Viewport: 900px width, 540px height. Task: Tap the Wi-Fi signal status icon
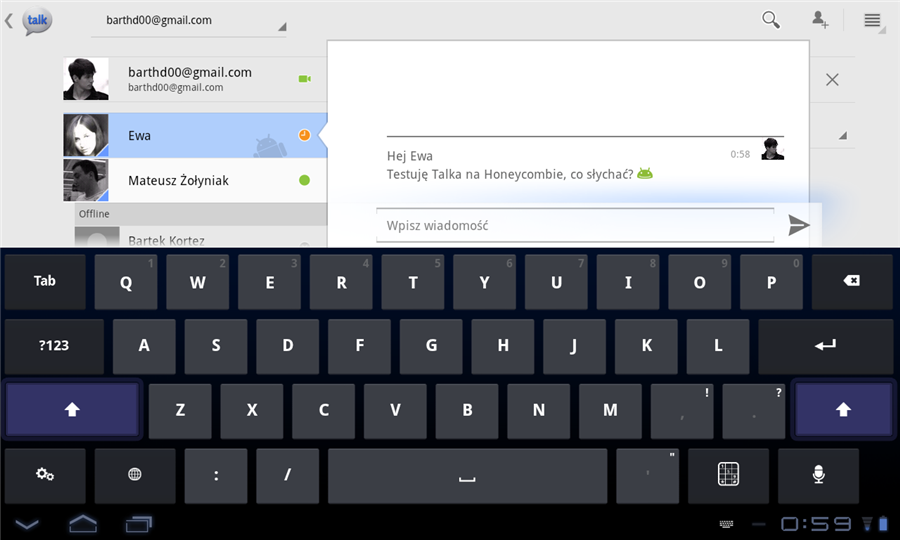click(x=867, y=523)
